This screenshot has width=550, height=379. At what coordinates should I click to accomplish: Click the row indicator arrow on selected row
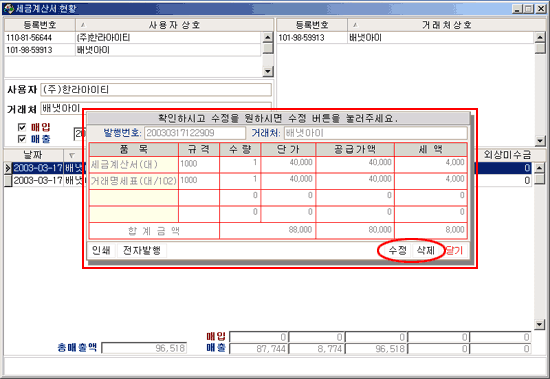pos(8,168)
